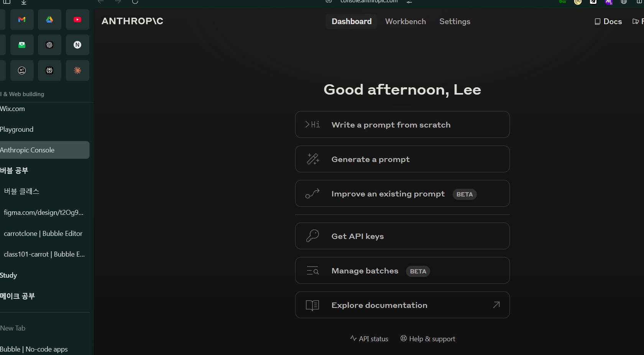The image size is (644, 355).
Task: Reload the page with refresh icon
Action: pyautogui.click(x=135, y=2)
